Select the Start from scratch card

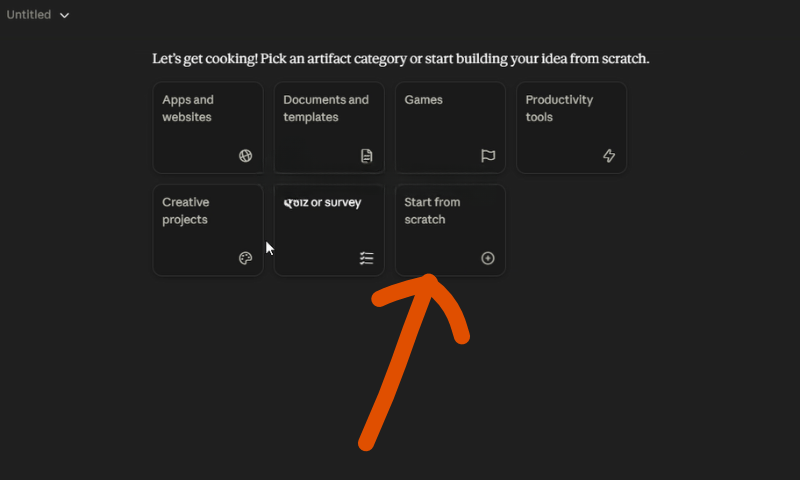point(451,230)
